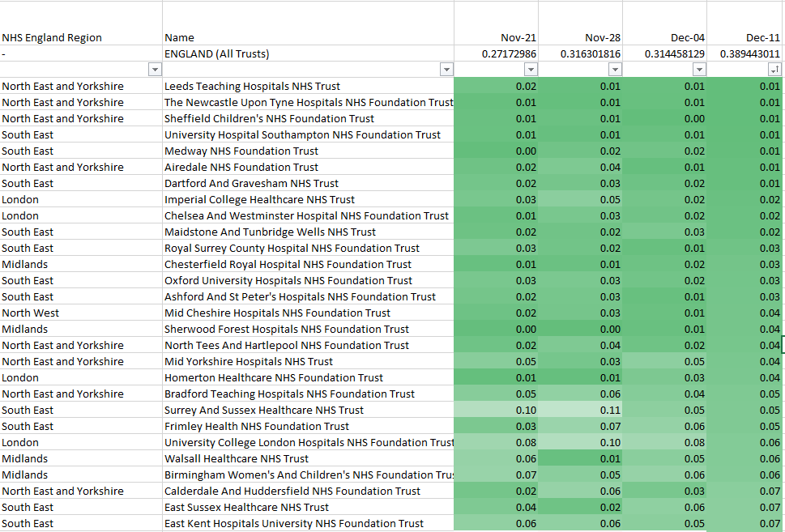
Task: Click Midlands region cell for Walsall Healthcare
Action: click(81, 458)
